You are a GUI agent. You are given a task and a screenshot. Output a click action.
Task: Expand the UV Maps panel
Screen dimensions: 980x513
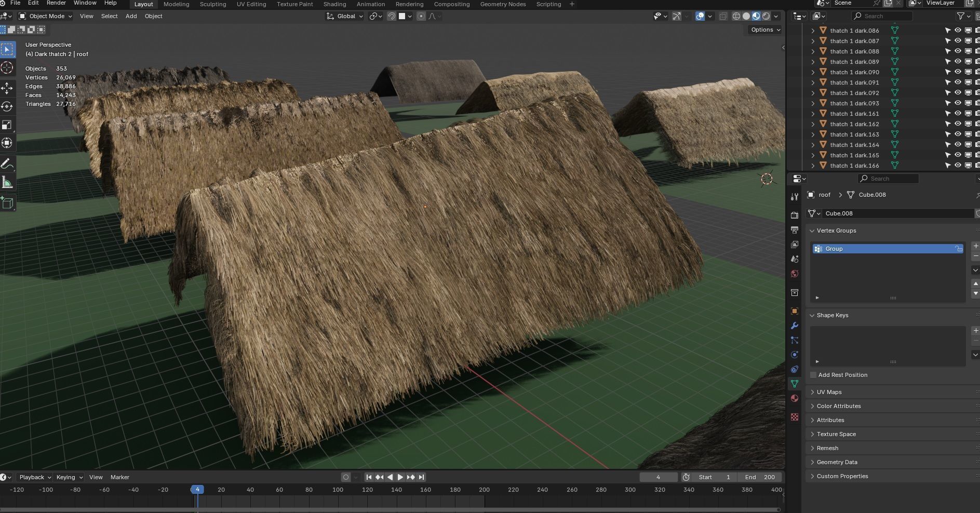pyautogui.click(x=829, y=392)
